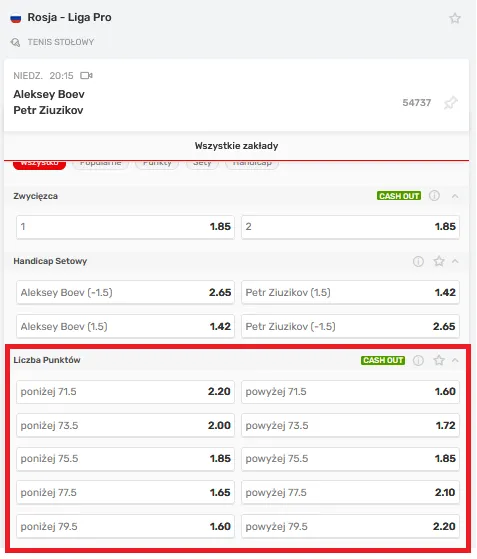This screenshot has height=559, width=477.
Task: Select Petr Ziuzikov (-1.5) at 2.65
Action: (x=350, y=326)
